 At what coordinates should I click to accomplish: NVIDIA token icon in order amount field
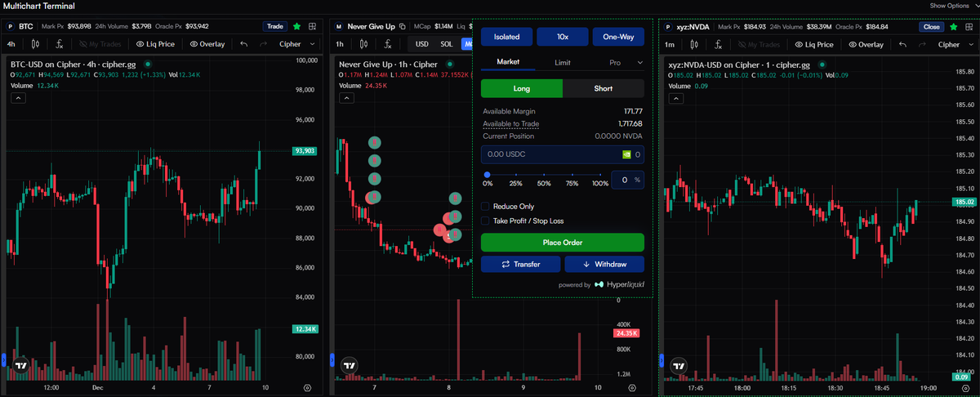(x=626, y=154)
